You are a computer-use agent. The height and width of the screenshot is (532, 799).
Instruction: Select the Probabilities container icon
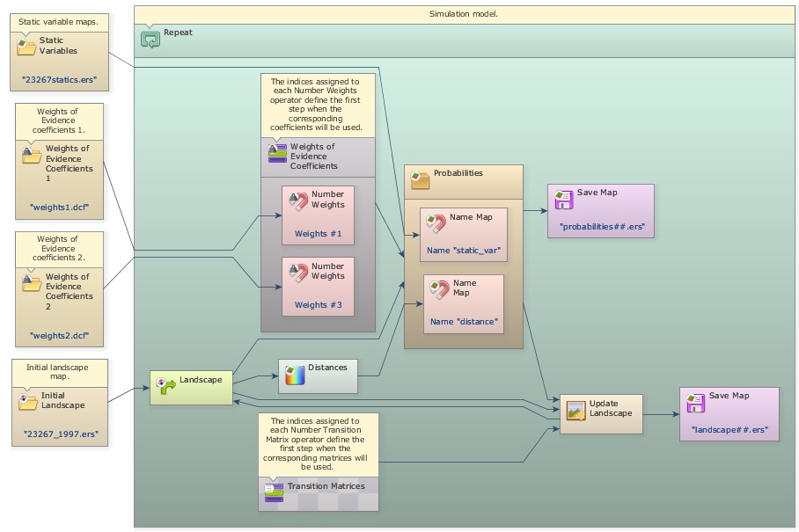tap(421, 179)
